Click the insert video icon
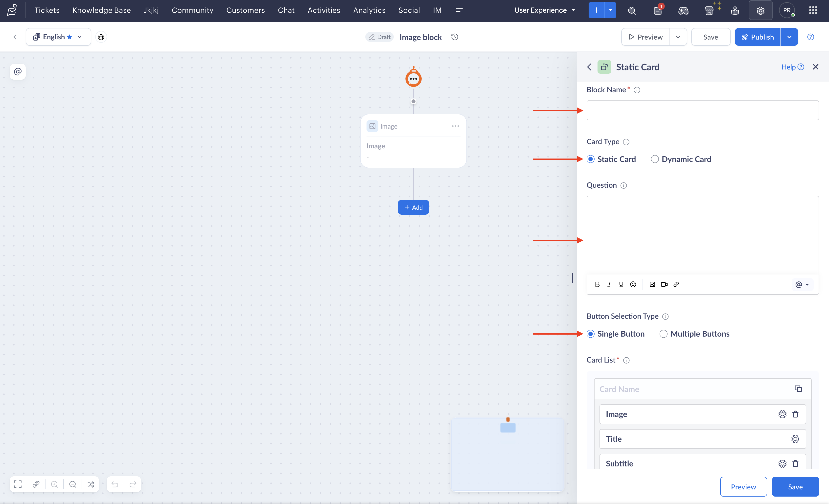This screenshot has height=504, width=829. (x=664, y=284)
